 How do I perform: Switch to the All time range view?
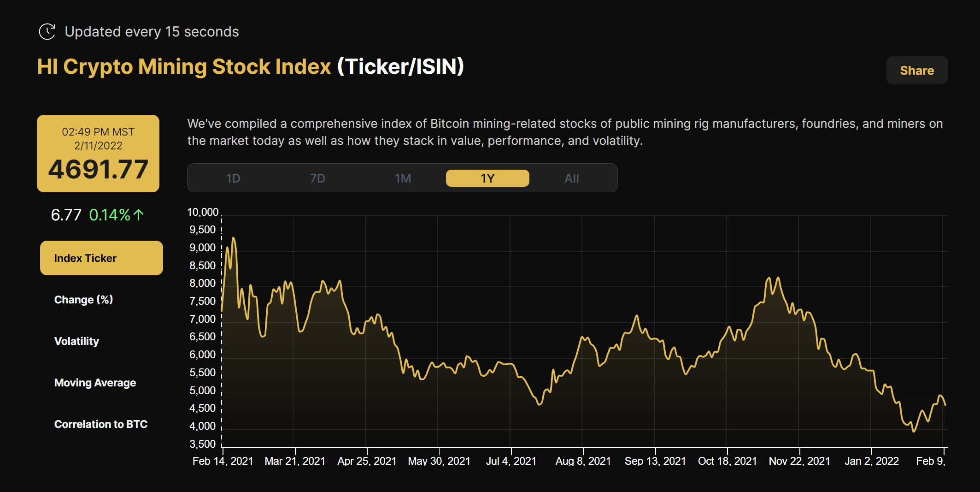pos(571,178)
